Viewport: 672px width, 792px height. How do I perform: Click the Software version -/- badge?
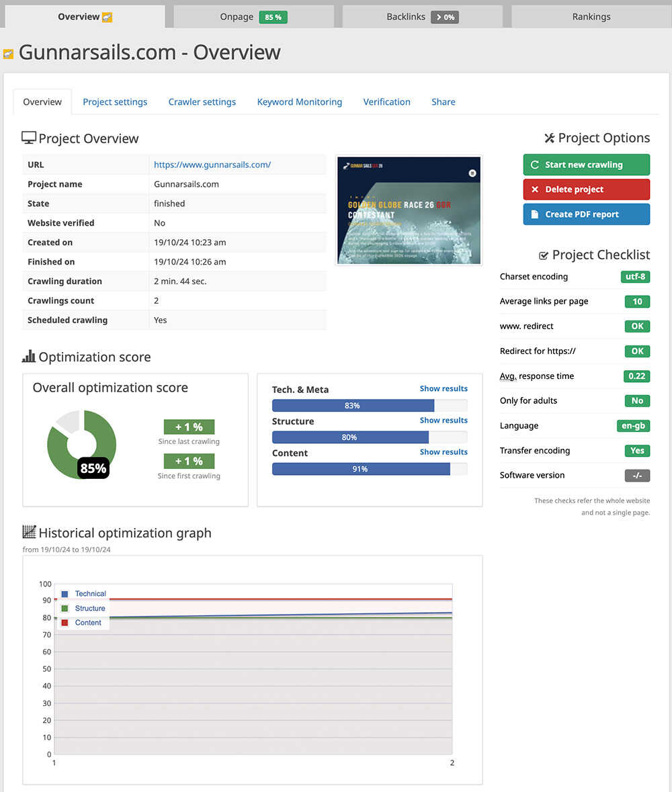click(637, 476)
